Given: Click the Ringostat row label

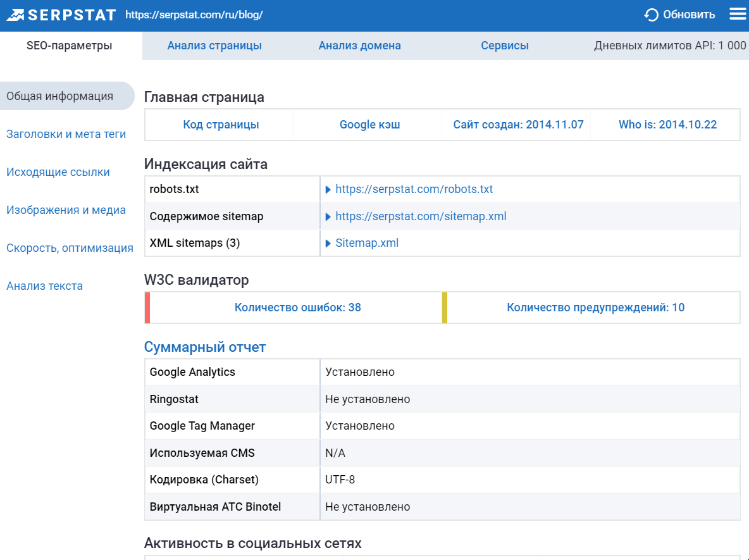Looking at the screenshot, I should tap(174, 399).
